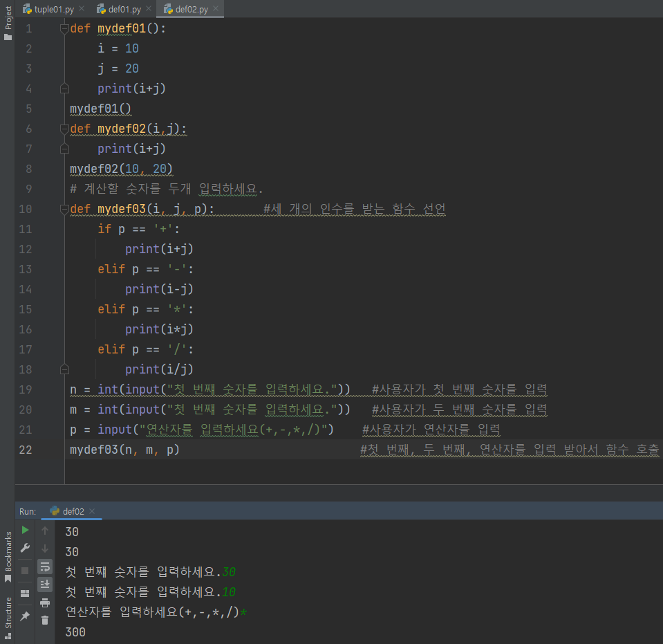The height and width of the screenshot is (644, 663).
Task: Click 'print(i-j)' on line 14
Action: point(160,289)
